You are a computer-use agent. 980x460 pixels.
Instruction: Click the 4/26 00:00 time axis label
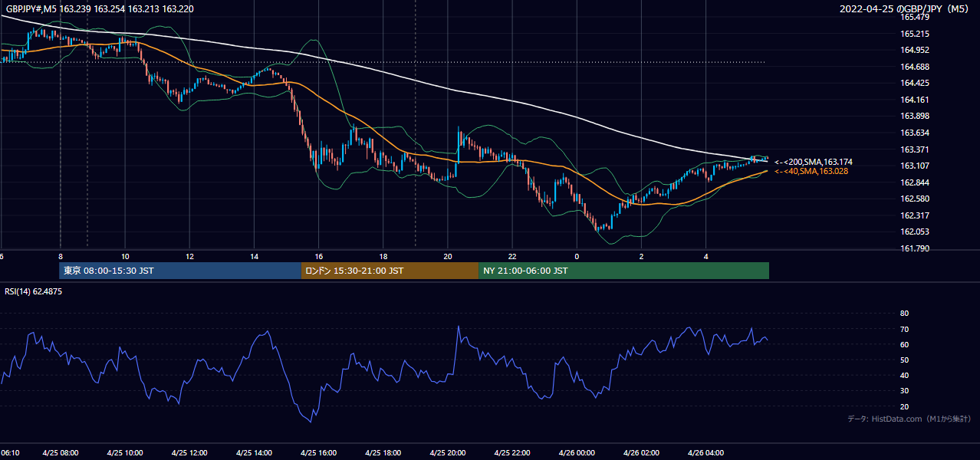[x=577, y=452]
